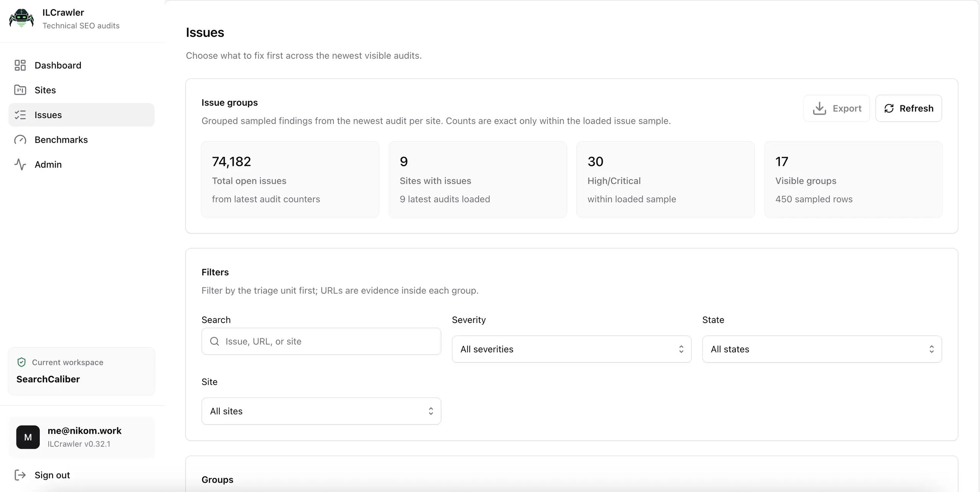Click the Export download icon

pyautogui.click(x=819, y=108)
